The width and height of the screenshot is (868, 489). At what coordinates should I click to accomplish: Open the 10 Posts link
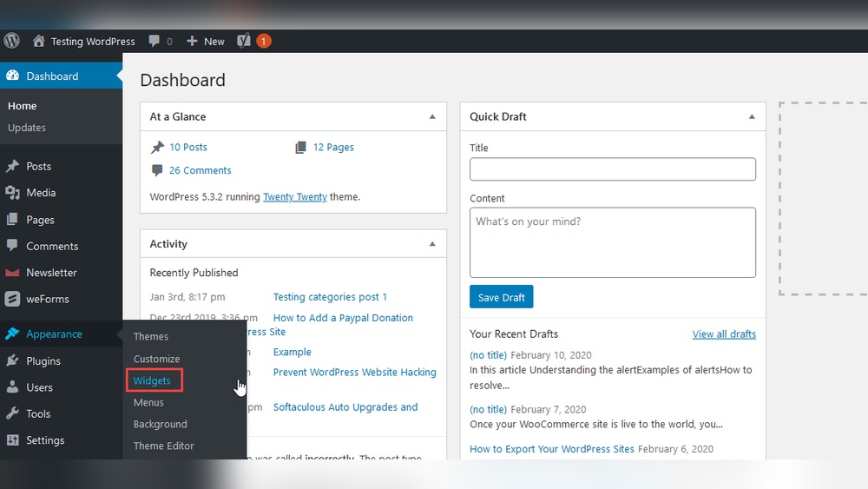pyautogui.click(x=188, y=147)
